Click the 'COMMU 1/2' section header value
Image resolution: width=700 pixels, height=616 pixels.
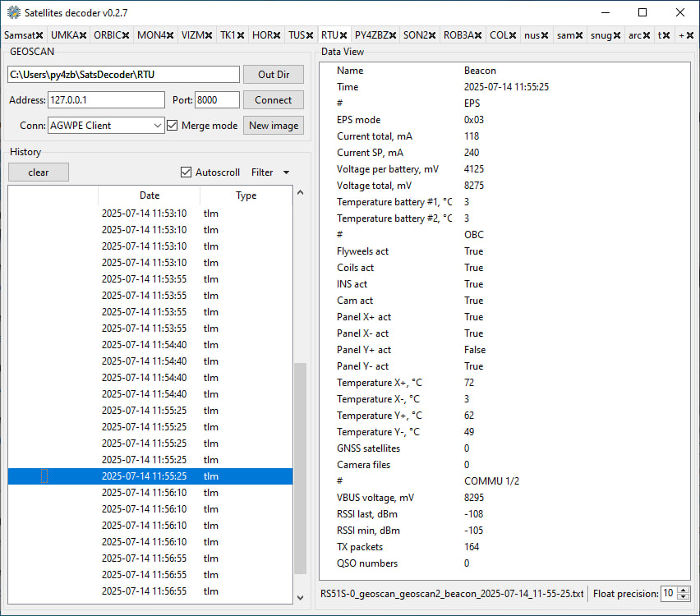point(491,481)
